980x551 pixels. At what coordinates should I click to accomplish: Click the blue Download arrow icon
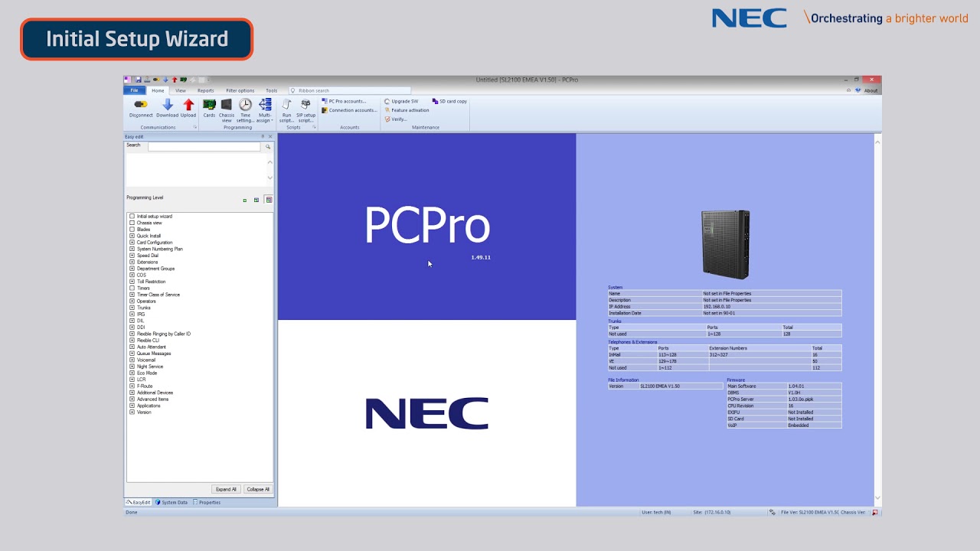(168, 105)
